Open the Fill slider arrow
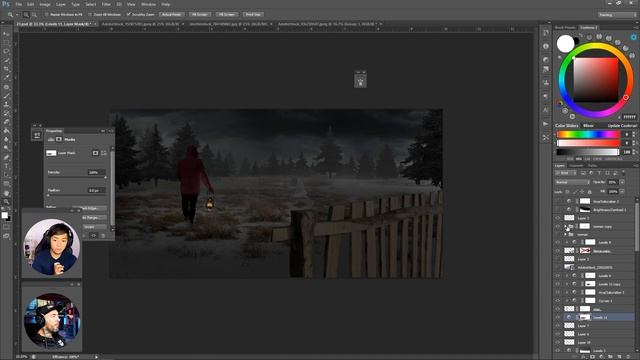640x360 pixels. 622,191
